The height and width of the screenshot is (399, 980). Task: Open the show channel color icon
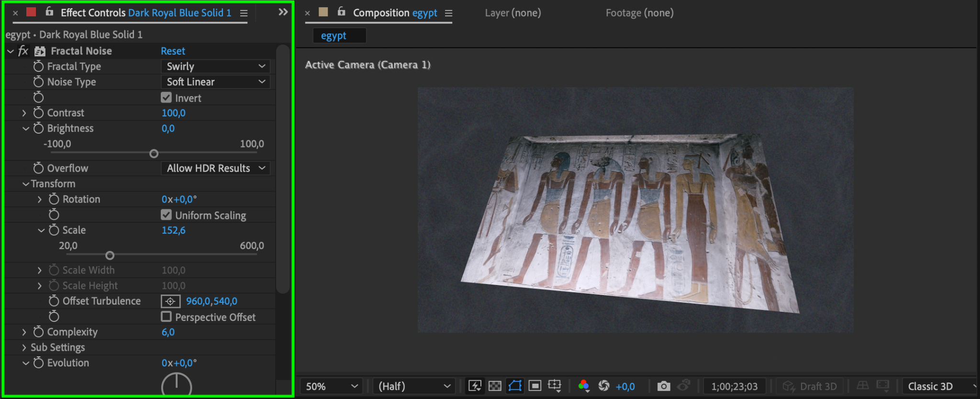coord(583,386)
